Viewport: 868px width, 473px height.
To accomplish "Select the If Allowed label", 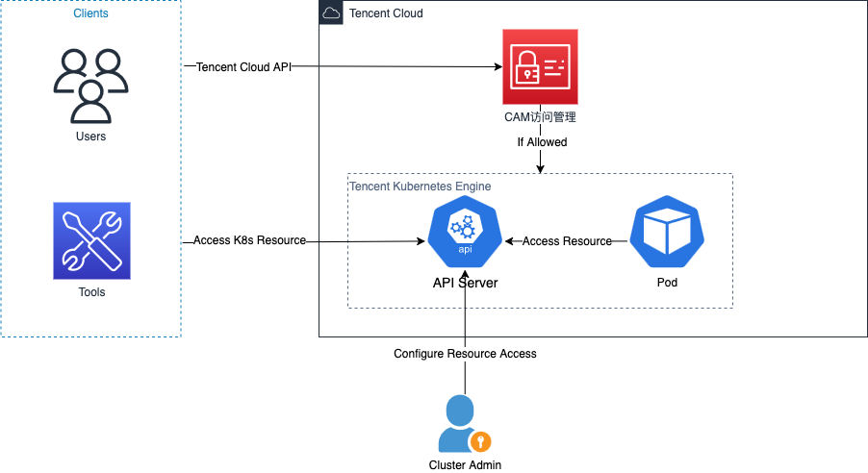I will (543, 142).
